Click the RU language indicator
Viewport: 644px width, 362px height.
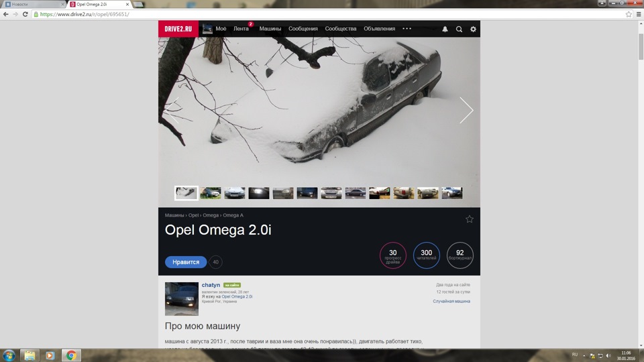pos(575,355)
